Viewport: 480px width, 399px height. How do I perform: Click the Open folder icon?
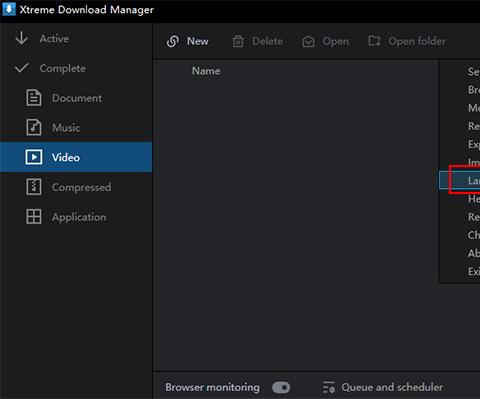(x=374, y=41)
